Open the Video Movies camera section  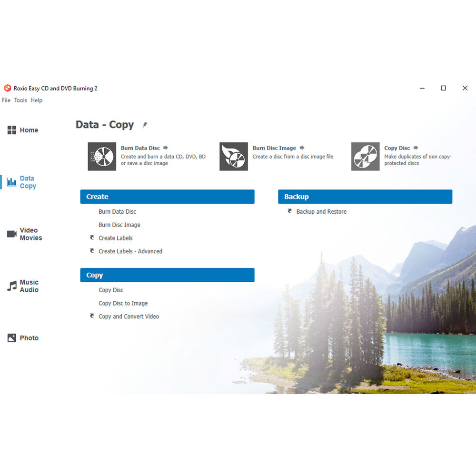(x=25, y=234)
